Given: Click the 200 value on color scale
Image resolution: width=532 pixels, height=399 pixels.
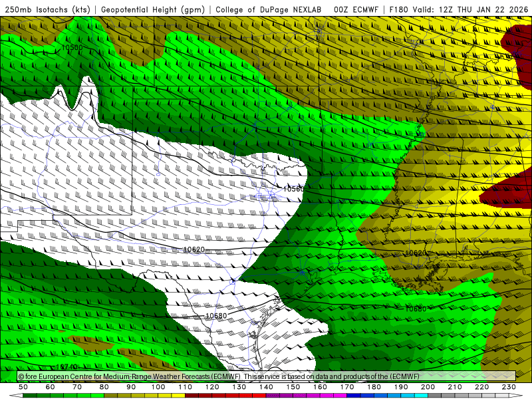Looking at the screenshot, I should tap(428, 387).
